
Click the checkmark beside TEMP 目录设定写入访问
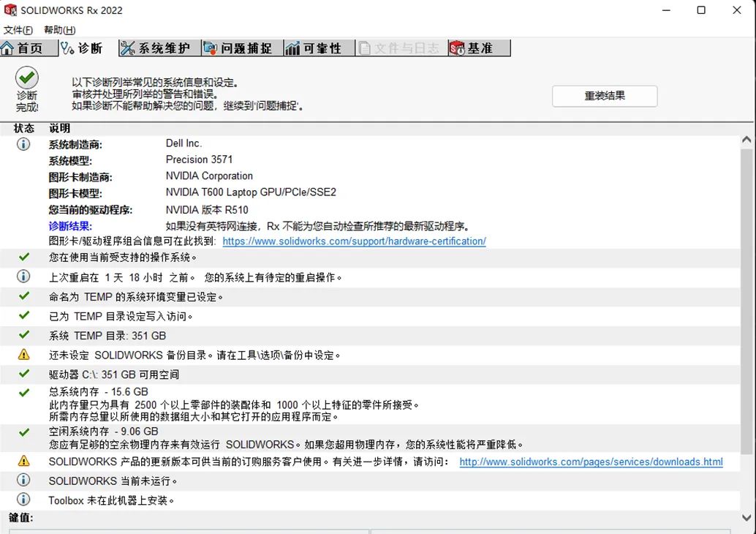coord(23,315)
